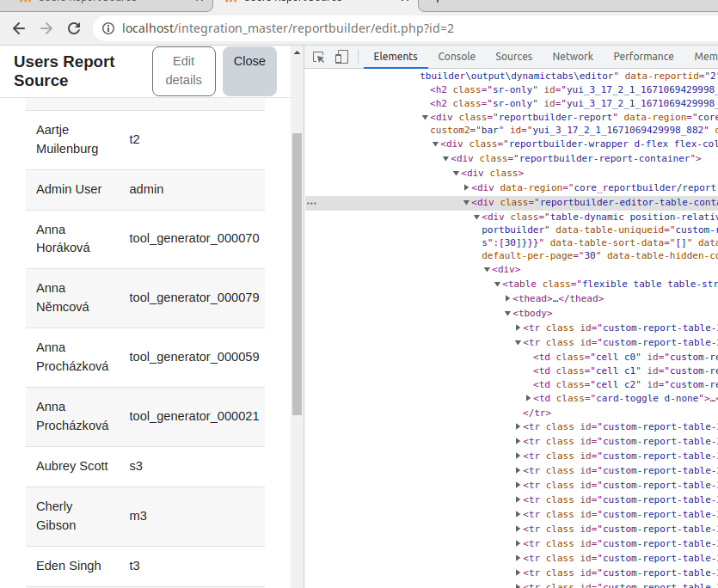This screenshot has height=588, width=718.
Task: Click the Cherly Gibson name cell
Action: point(56,516)
